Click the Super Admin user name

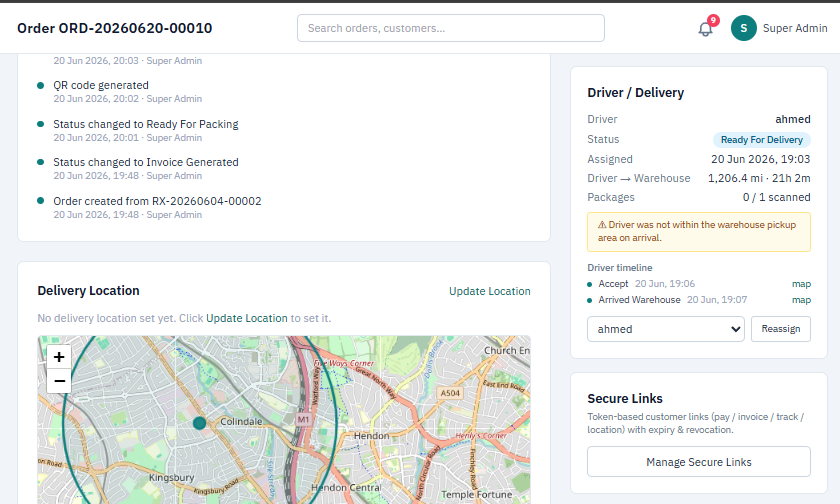795,28
